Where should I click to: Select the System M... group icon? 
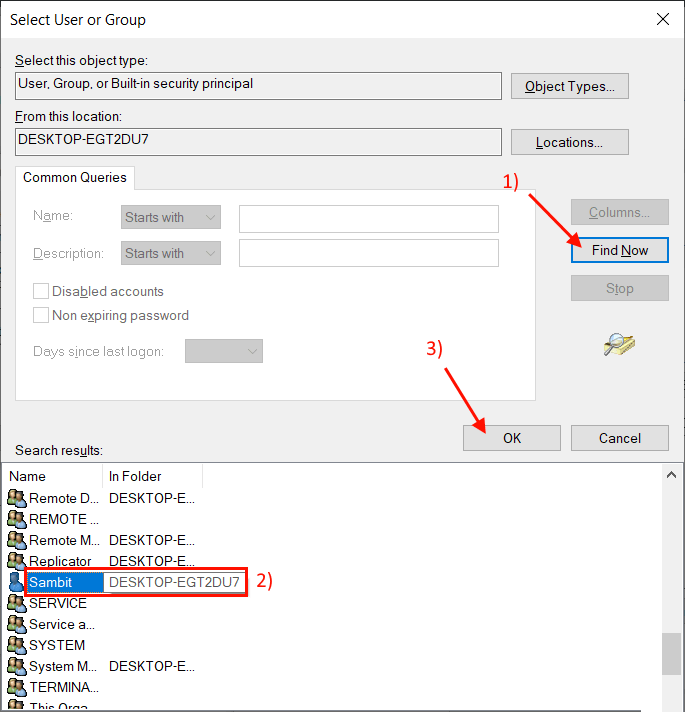click(x=17, y=666)
